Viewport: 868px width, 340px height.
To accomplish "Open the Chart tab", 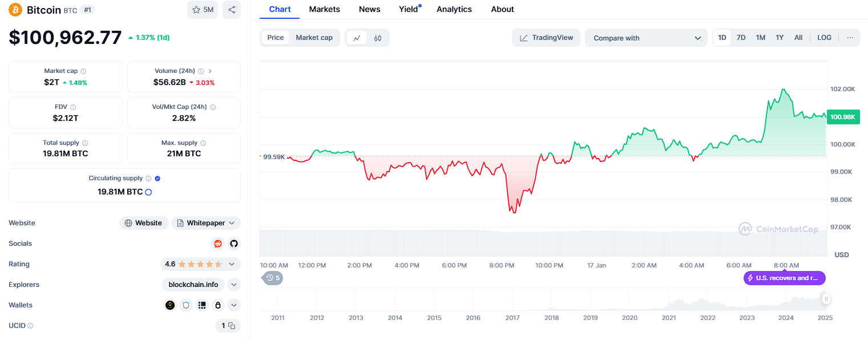I will (280, 9).
